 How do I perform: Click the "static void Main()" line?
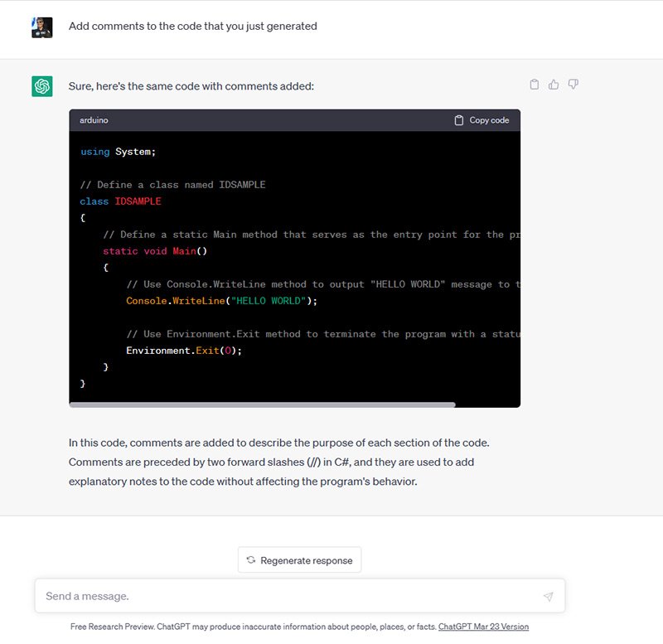(155, 251)
